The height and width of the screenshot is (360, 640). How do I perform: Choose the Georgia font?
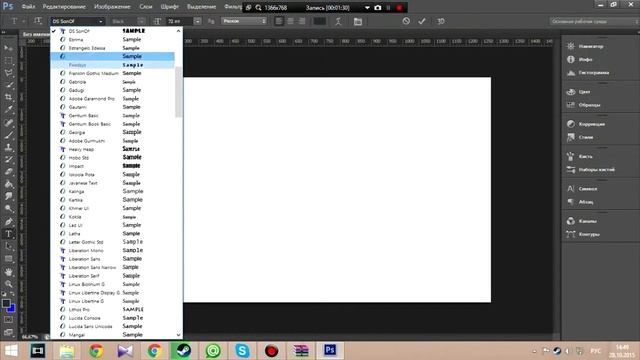(x=112, y=132)
